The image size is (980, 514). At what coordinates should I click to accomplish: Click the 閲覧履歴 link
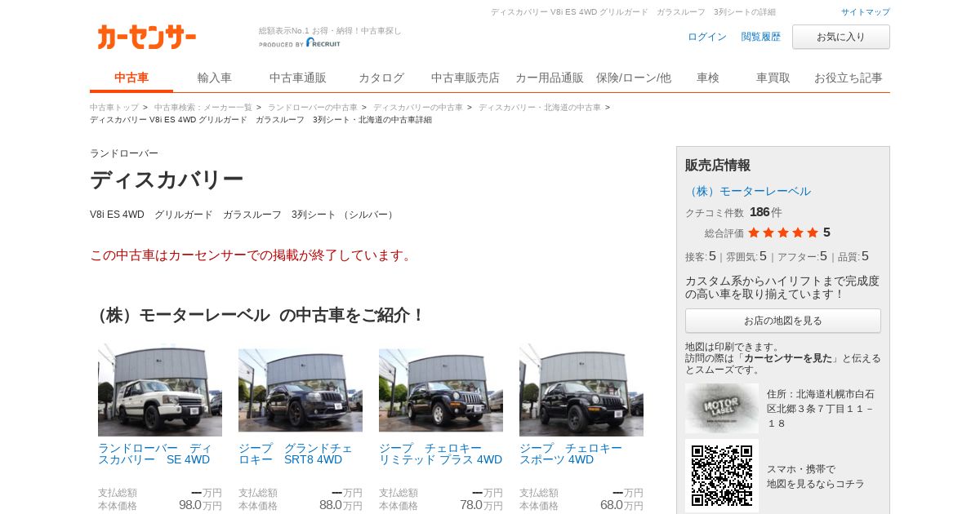[761, 37]
